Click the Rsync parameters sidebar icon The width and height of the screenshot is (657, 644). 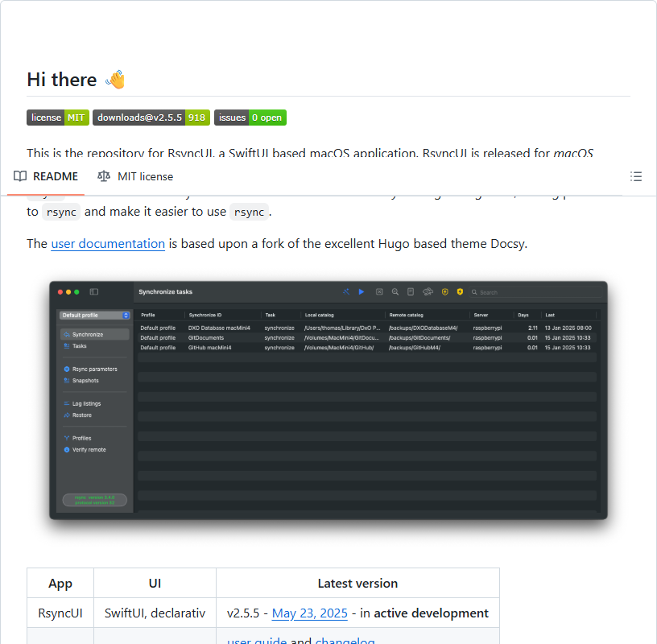(95, 369)
